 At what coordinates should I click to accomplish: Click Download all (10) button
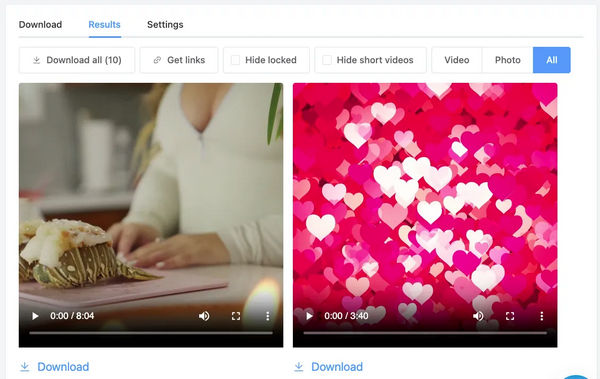tap(77, 60)
